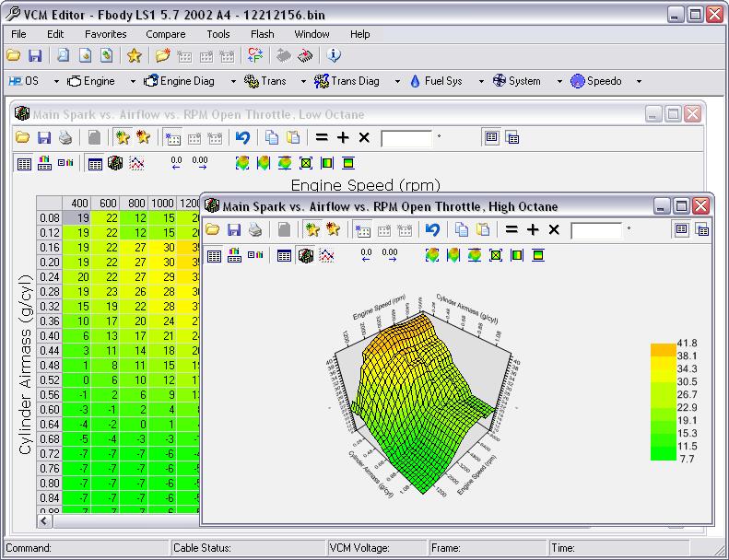Click the info icon in main toolbar
Image resolution: width=729 pixels, height=560 pixels.
334,56
